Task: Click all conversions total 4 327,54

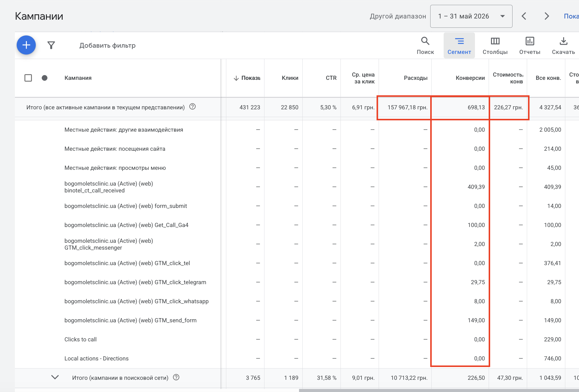Action: (x=550, y=107)
